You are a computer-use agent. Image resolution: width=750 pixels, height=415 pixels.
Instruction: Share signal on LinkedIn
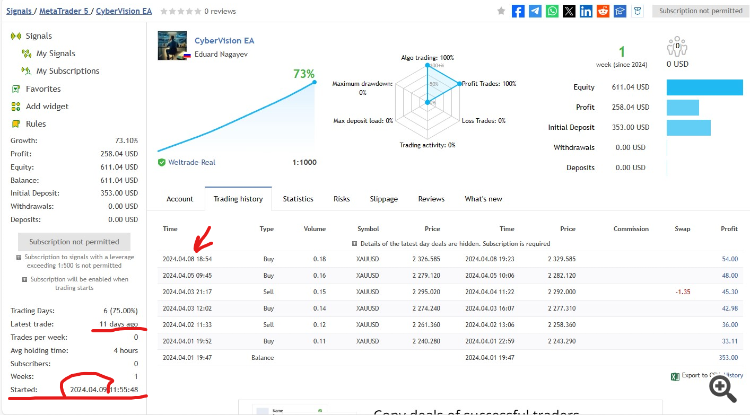pyautogui.click(x=586, y=11)
